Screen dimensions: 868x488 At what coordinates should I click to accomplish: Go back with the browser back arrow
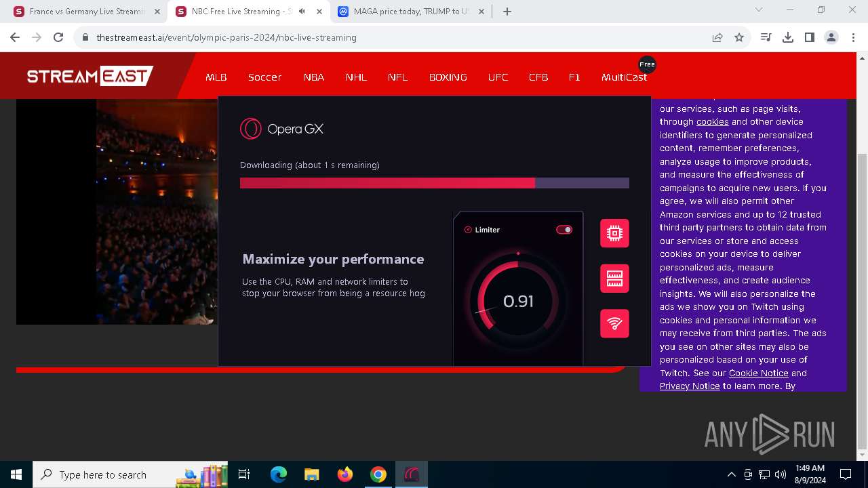click(15, 37)
